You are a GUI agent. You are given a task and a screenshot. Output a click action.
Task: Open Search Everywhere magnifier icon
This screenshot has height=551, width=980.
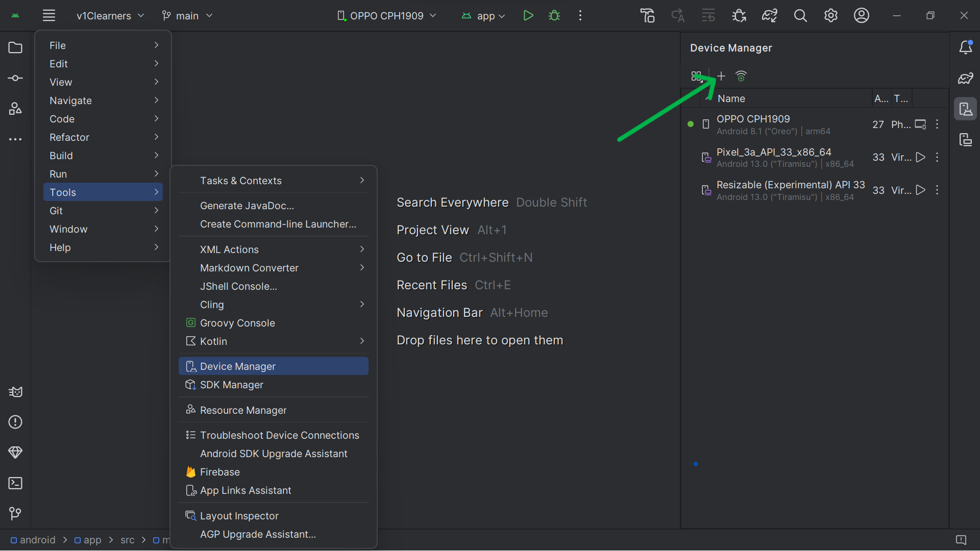[x=800, y=16]
